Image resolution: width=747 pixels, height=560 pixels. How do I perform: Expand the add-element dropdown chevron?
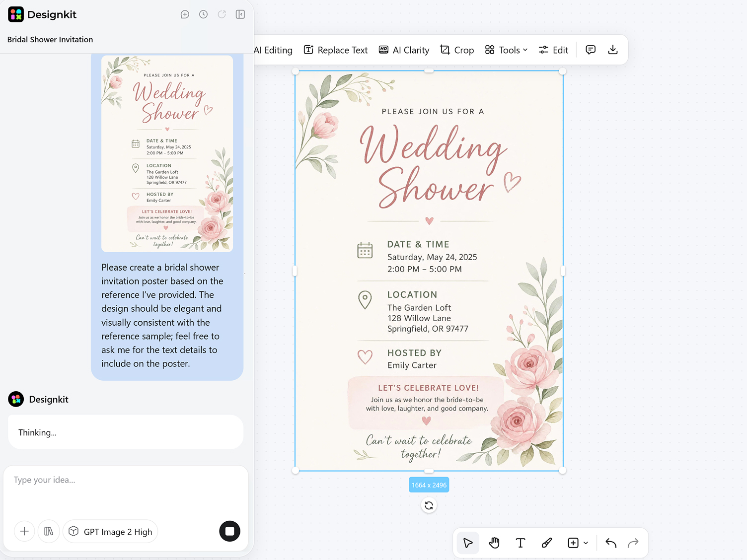tap(586, 543)
